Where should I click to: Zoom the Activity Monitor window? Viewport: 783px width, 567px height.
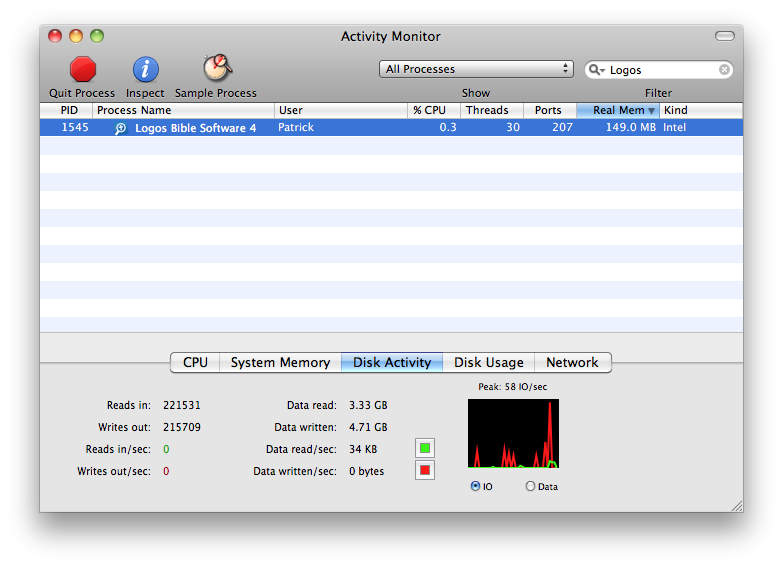pos(97,36)
